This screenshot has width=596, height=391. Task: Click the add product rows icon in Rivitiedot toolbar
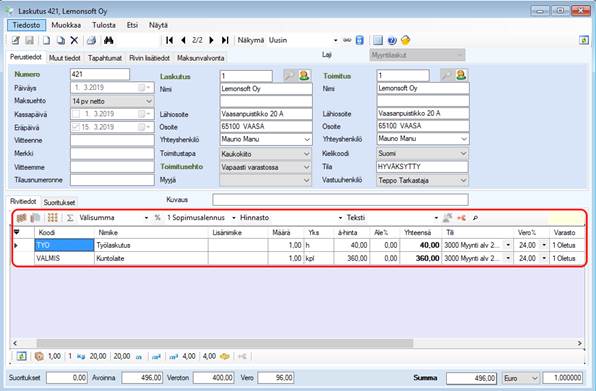22,218
